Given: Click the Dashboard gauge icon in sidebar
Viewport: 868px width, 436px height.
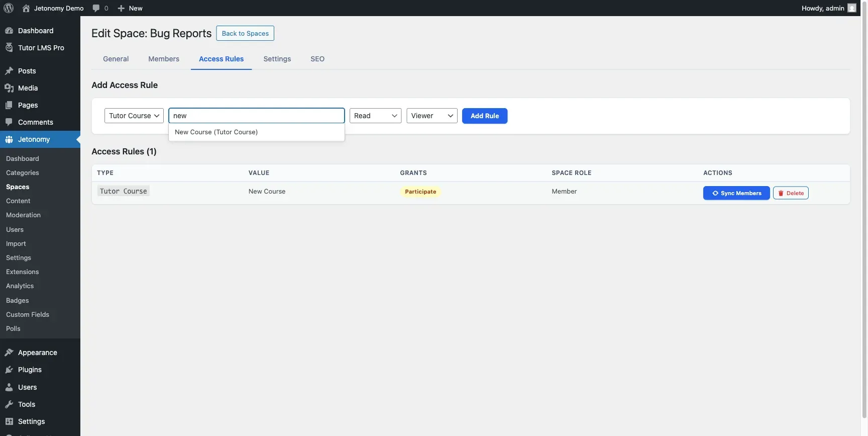Looking at the screenshot, I should [9, 31].
